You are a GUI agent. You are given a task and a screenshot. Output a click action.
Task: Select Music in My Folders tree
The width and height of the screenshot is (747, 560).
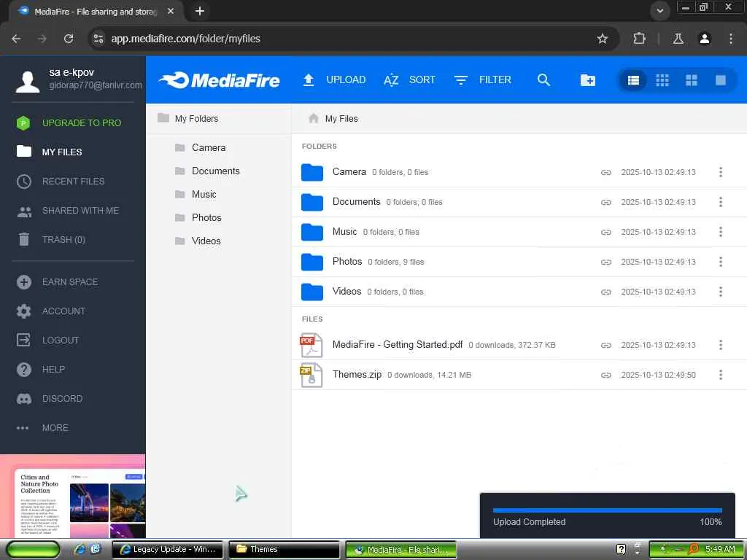(196, 194)
